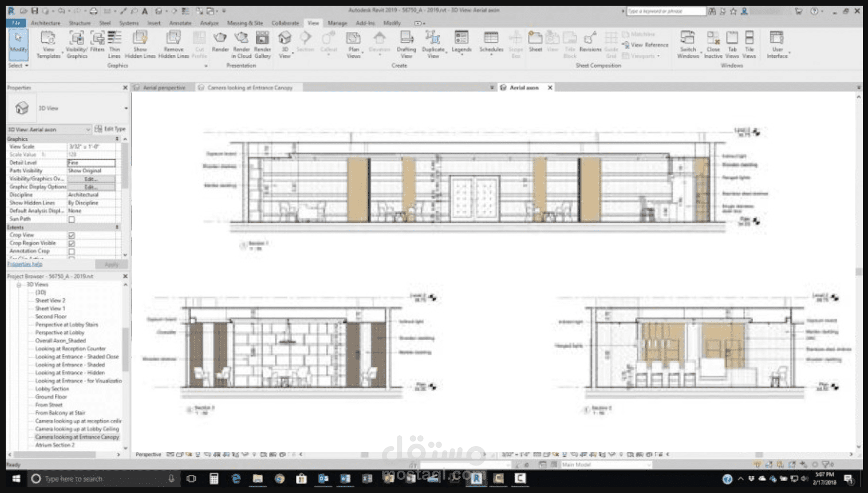Open the 3D View type selector dropdown
The image size is (868, 493).
pyautogui.click(x=68, y=108)
